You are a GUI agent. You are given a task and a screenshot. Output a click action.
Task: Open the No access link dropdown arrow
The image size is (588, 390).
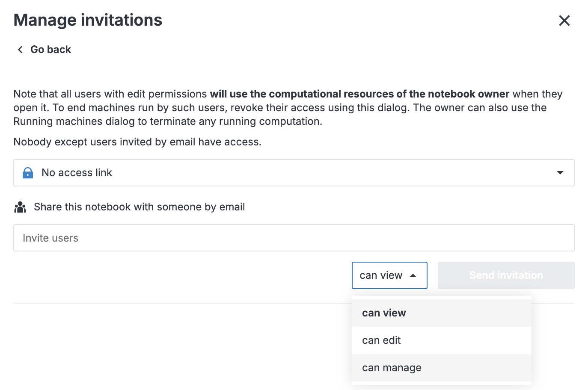560,173
